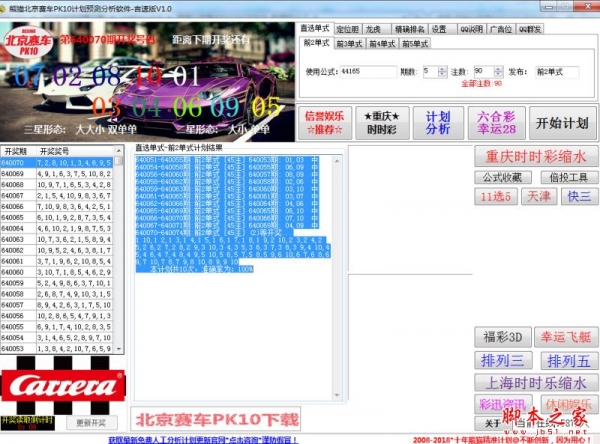
Task: Click the 期数 value field
Action: tap(430, 72)
